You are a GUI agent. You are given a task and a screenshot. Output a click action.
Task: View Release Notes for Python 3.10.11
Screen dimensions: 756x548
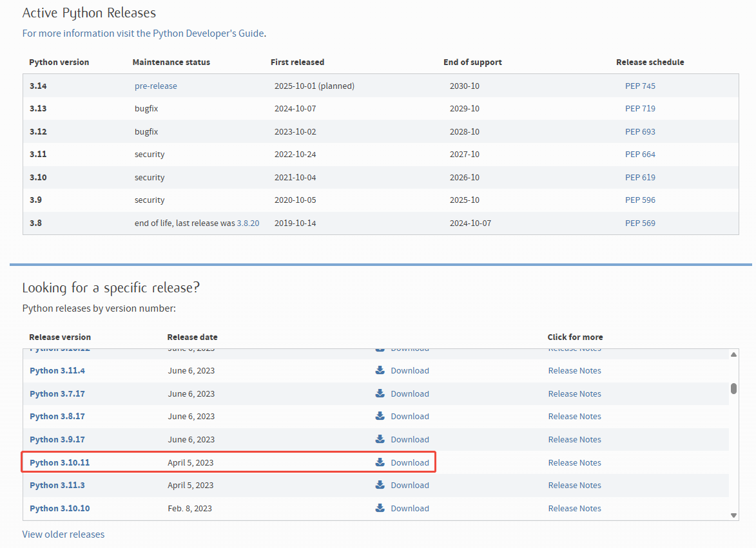click(x=575, y=462)
